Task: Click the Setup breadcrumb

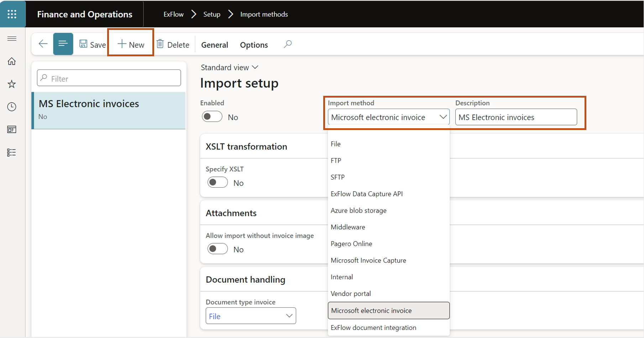Action: (212, 14)
